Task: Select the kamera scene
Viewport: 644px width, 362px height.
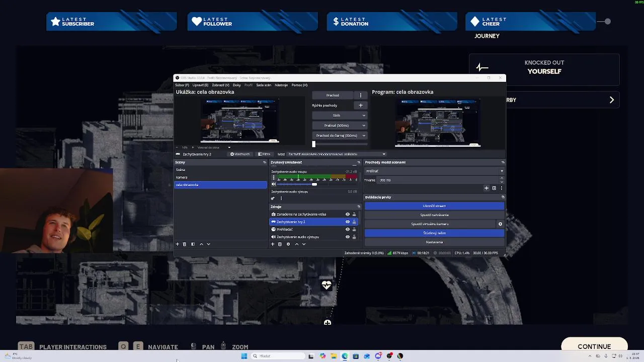Action: click(x=220, y=177)
